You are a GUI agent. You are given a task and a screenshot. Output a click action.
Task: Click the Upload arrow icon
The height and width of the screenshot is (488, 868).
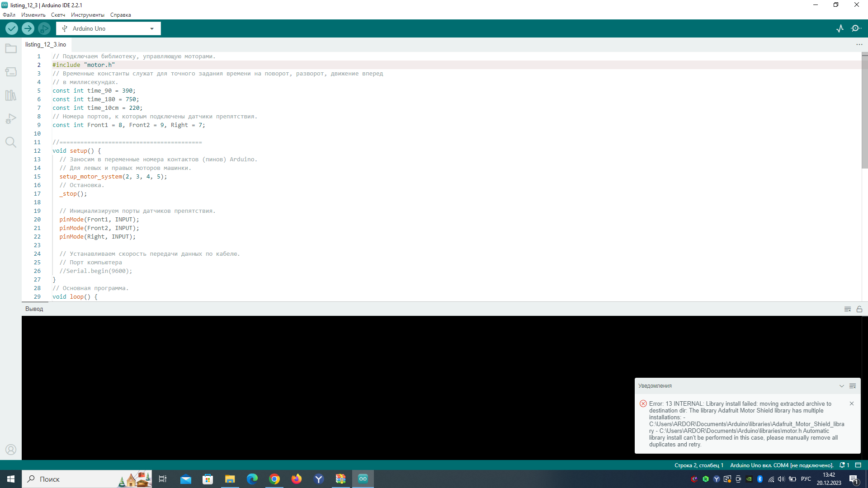(x=28, y=28)
